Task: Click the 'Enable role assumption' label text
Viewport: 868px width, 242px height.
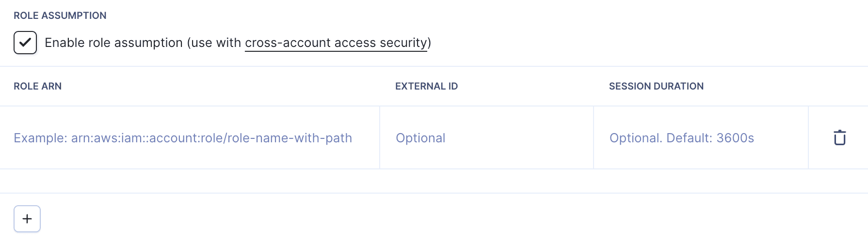Action: 113,43
